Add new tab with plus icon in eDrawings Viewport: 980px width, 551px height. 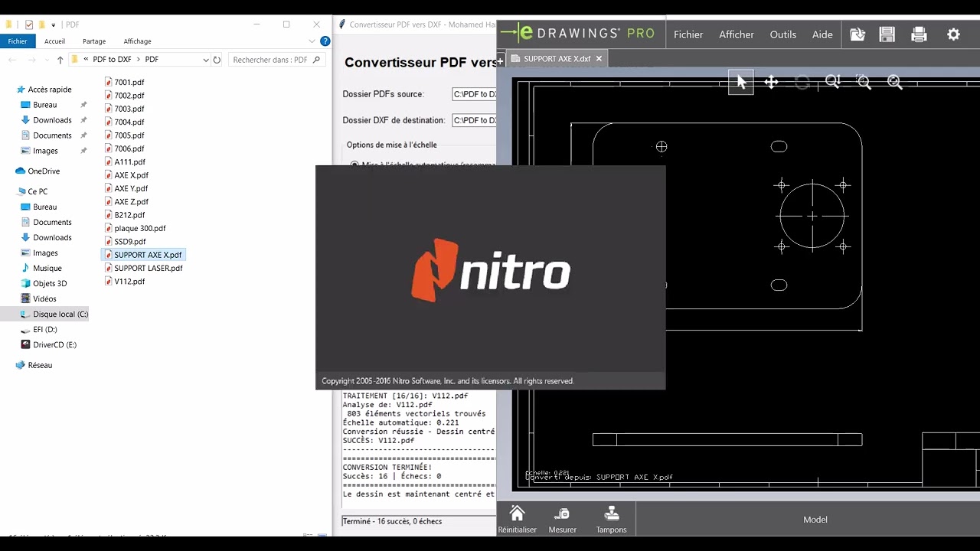(501, 61)
